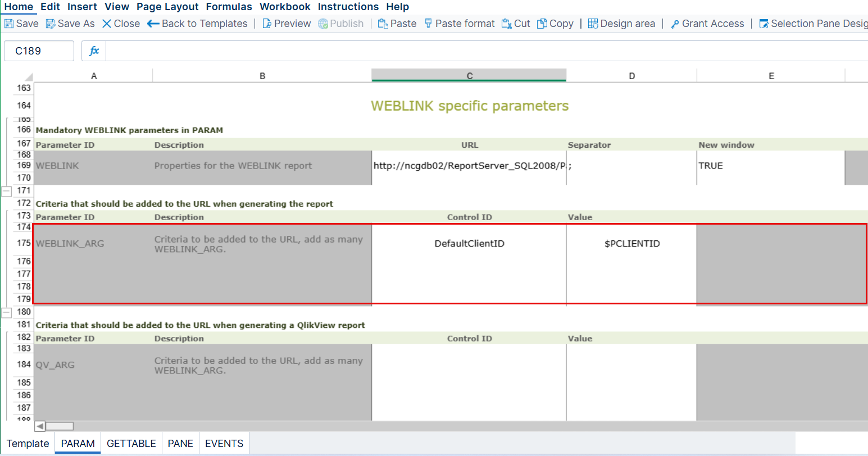
Task: Click Grant Access in the toolbar
Action: (707, 24)
